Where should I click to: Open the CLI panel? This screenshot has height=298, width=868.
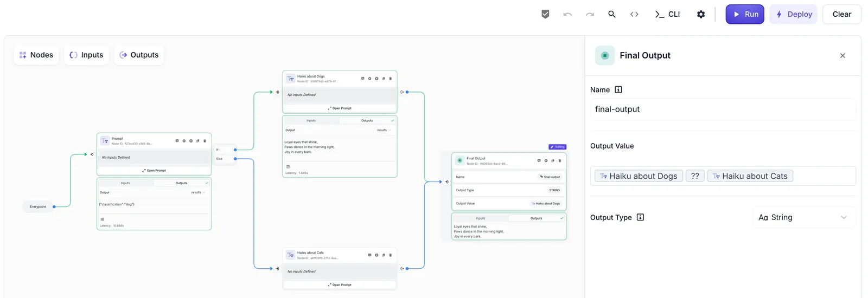(667, 14)
